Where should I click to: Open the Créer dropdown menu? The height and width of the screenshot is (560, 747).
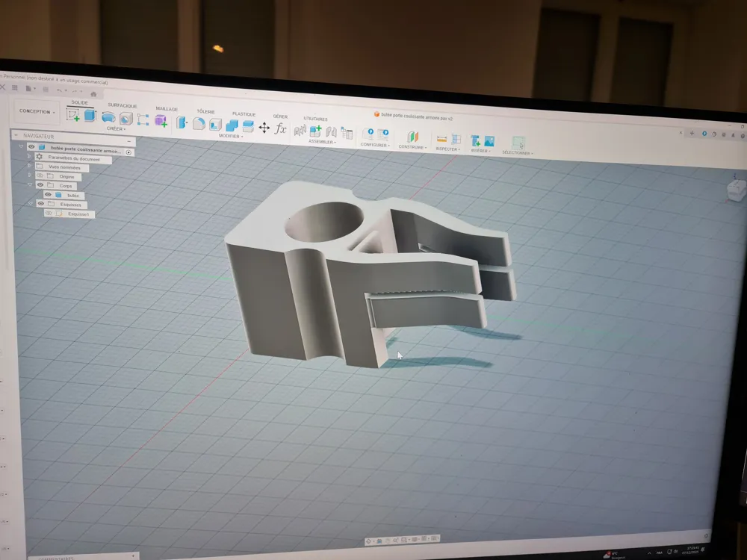(x=116, y=128)
